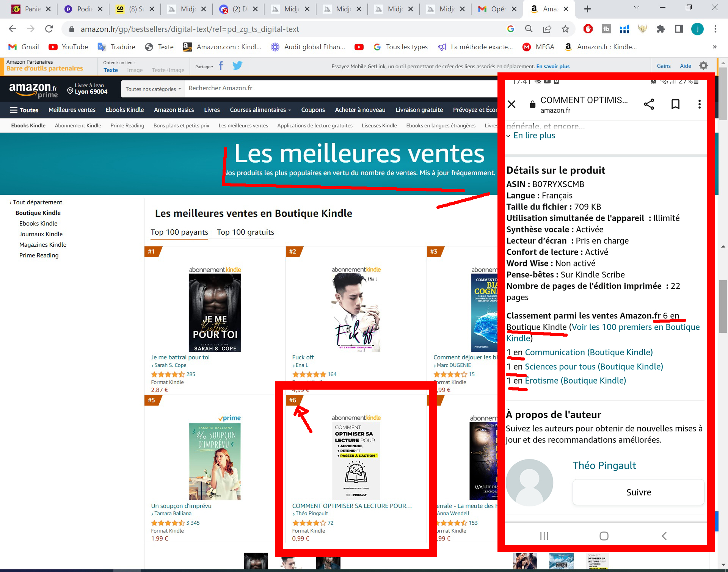
Task: Expand Toutes nos catégories search dropdown
Action: coord(153,89)
